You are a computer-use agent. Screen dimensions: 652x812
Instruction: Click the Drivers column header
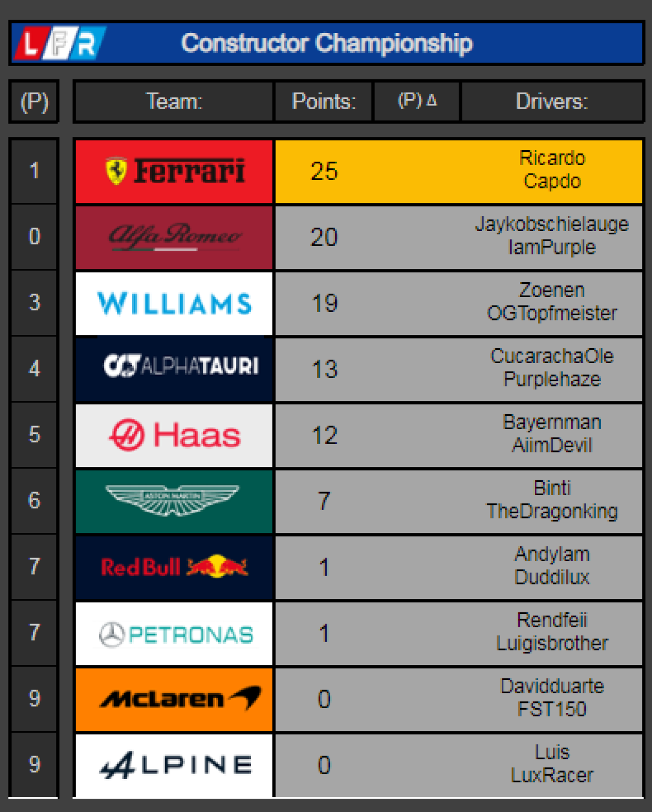coord(552,101)
